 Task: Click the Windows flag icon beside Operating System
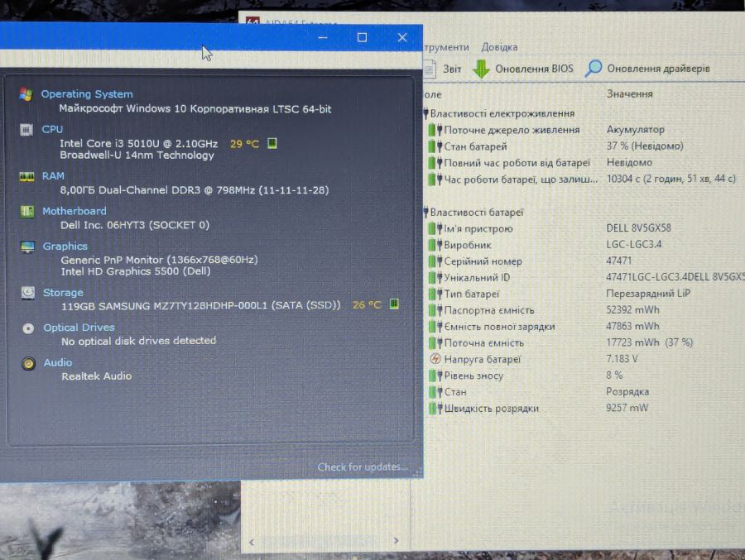click(26, 94)
